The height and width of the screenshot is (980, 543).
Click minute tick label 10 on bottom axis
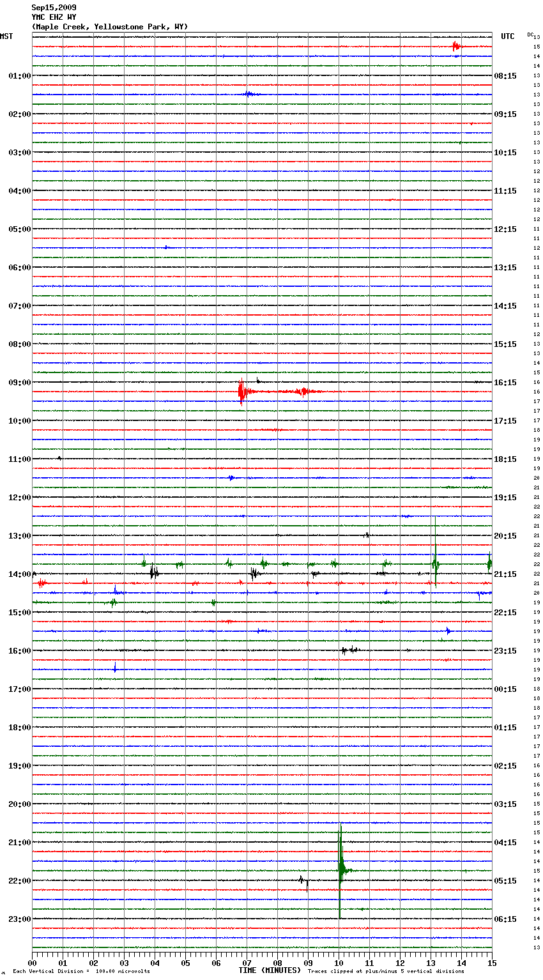coord(339,963)
